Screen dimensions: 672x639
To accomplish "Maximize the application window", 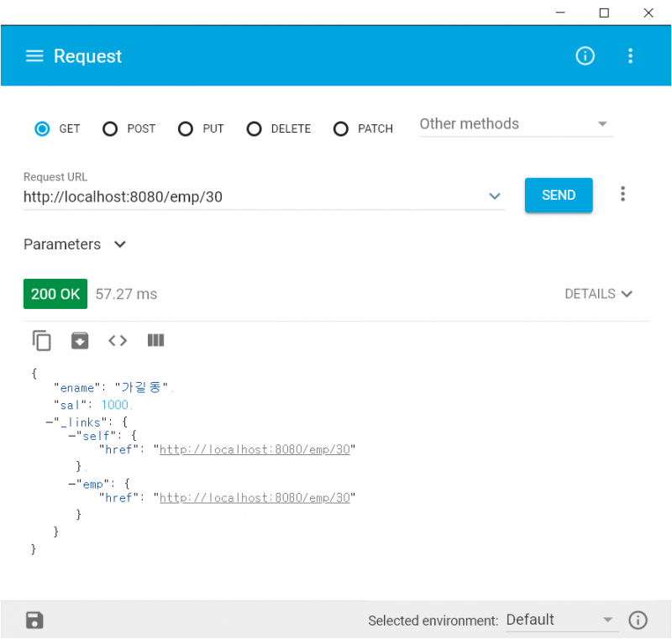I will click(604, 13).
